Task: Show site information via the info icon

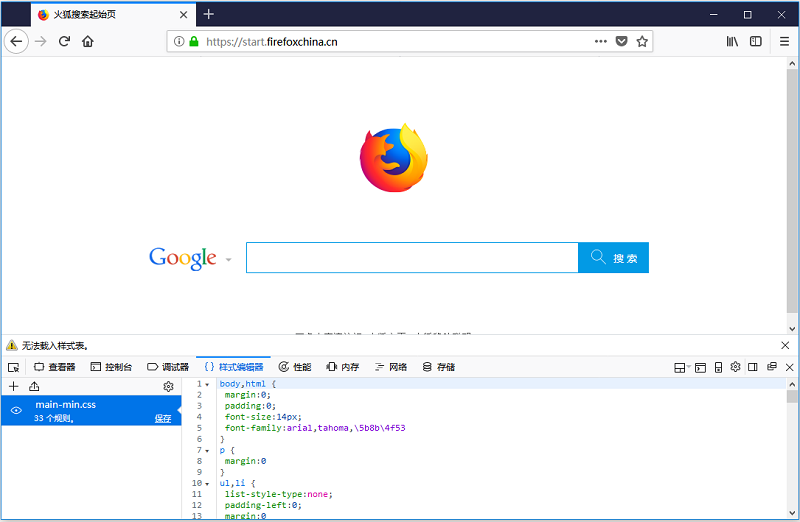Action: pos(179,41)
